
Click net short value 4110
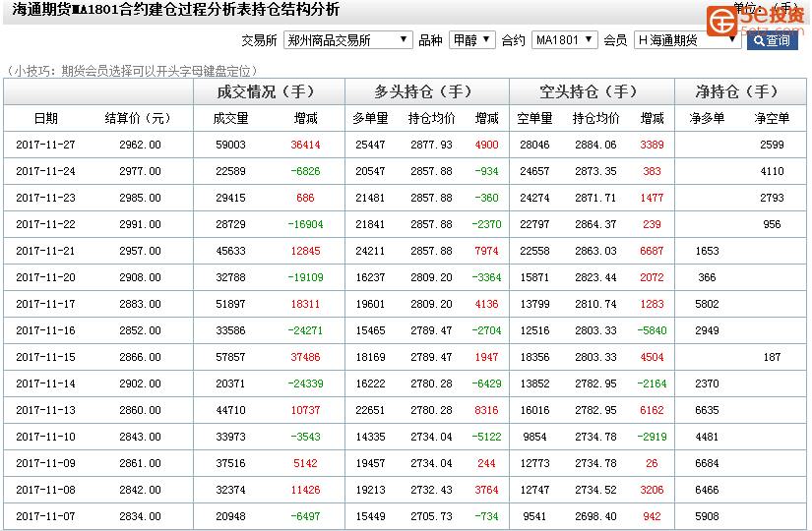(x=772, y=171)
